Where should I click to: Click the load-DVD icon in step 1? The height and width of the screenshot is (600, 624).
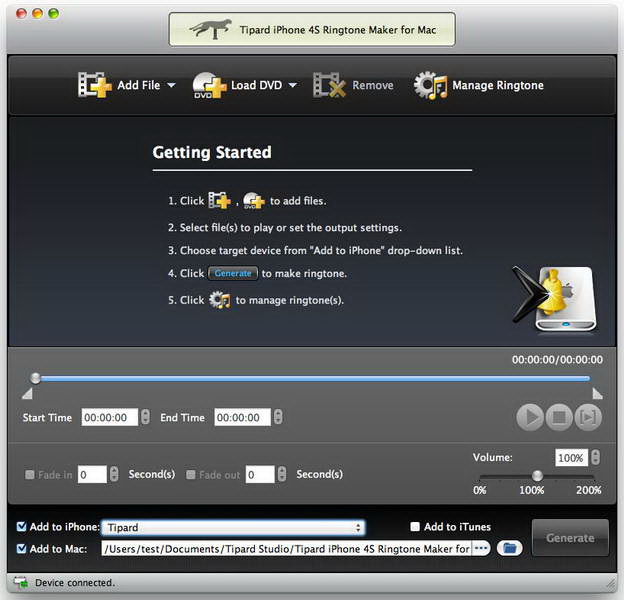pyautogui.click(x=254, y=201)
